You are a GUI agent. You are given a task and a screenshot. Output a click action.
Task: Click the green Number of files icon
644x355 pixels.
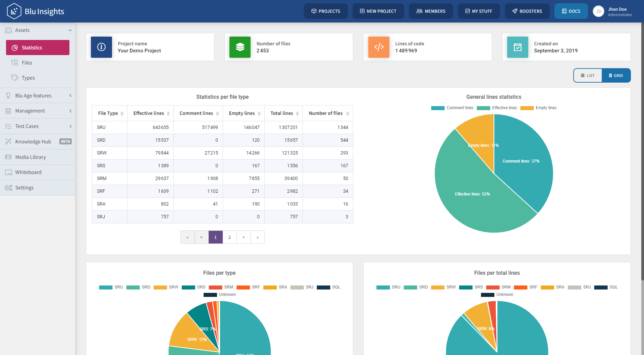point(240,47)
